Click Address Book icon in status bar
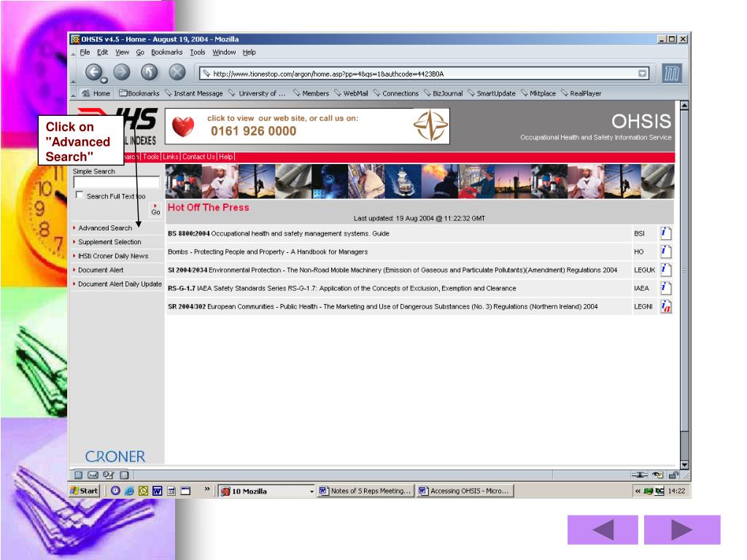The image size is (747, 560). click(124, 475)
